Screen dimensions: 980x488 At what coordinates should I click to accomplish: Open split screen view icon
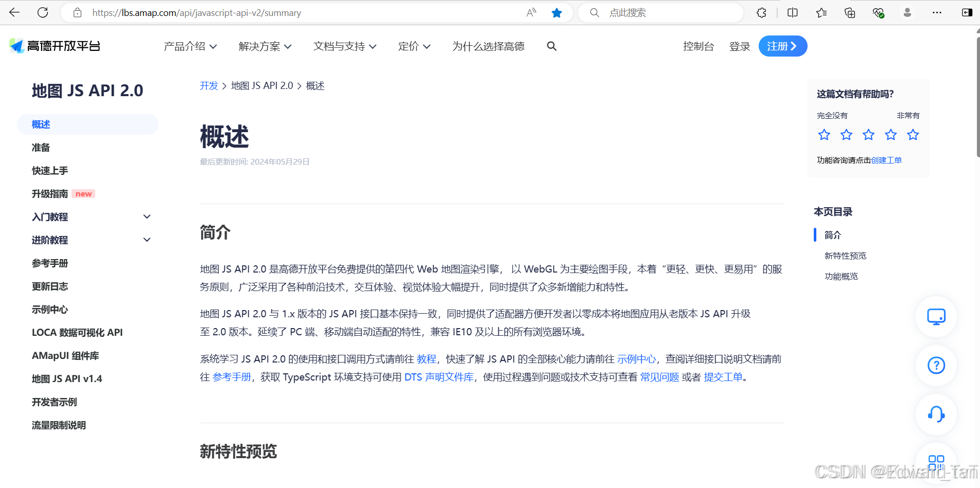pyautogui.click(x=793, y=13)
